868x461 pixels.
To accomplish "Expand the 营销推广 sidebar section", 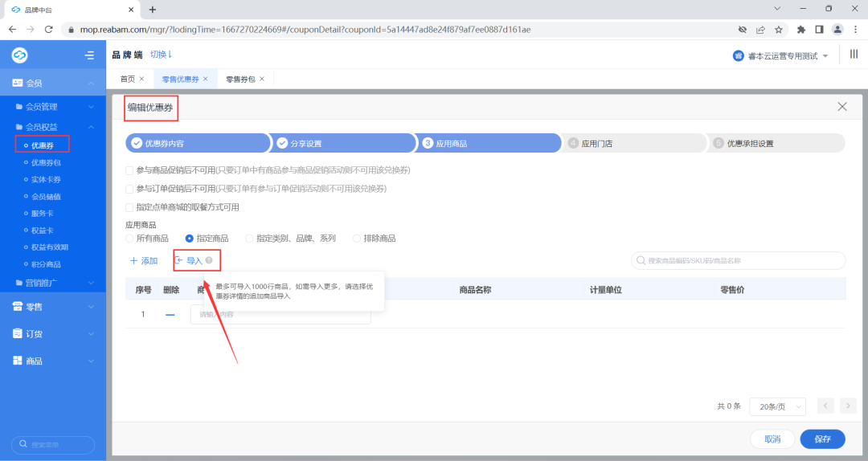I will [53, 283].
